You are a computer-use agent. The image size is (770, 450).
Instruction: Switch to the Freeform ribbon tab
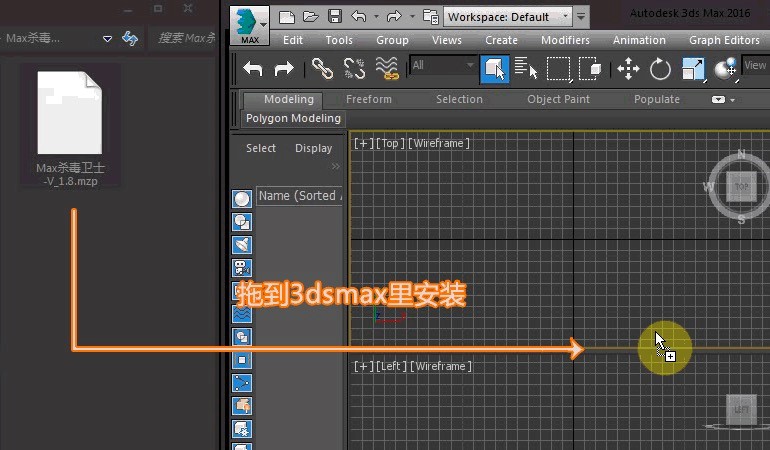click(x=369, y=99)
